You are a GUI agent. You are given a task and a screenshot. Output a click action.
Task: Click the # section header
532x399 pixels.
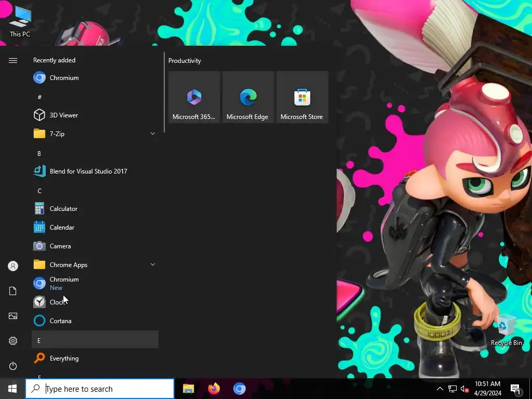coord(95,97)
